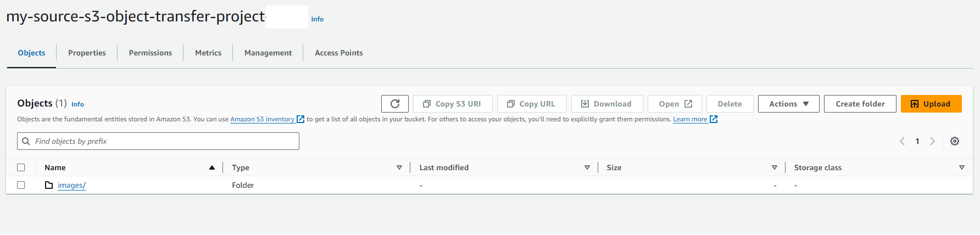Click the Copy S3 URI button
980x235 pixels.
point(453,104)
